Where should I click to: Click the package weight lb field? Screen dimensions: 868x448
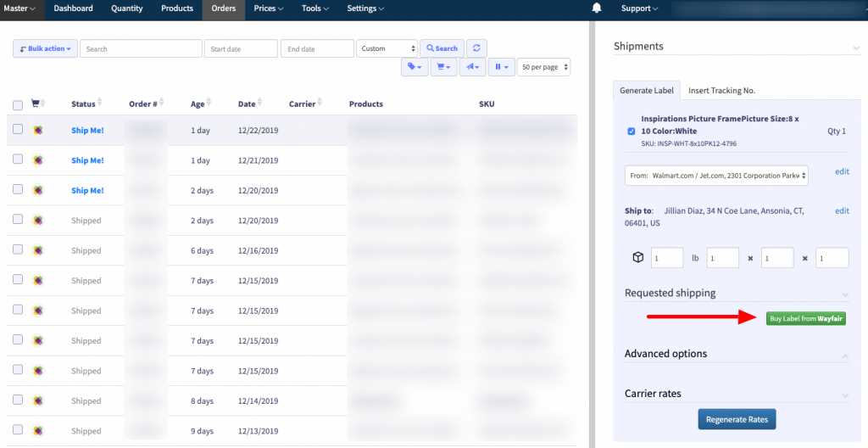point(667,258)
